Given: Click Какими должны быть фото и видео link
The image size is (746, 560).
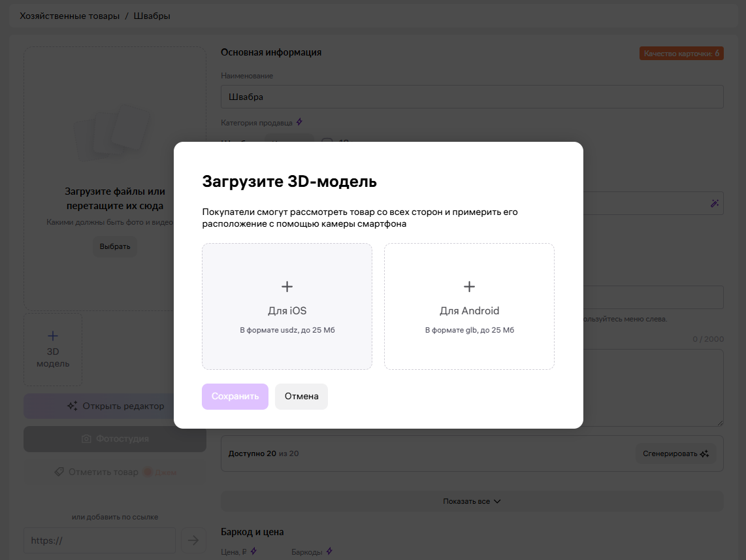Looking at the screenshot, I should click(110, 222).
